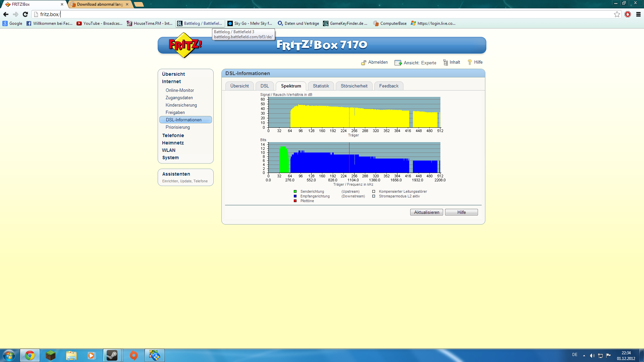The image size is (644, 362).
Task: Open the Inhalt sitemap icon
Action: click(x=445, y=63)
